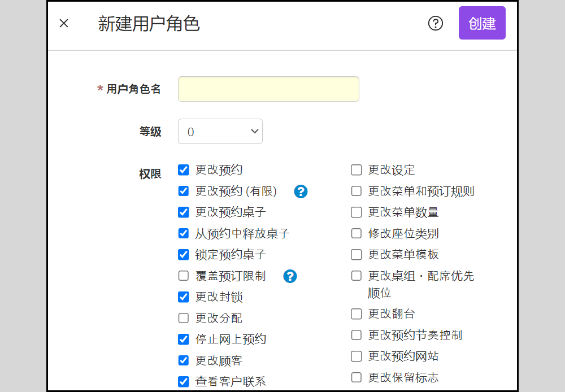Click the 权限 label text

pyautogui.click(x=150, y=174)
